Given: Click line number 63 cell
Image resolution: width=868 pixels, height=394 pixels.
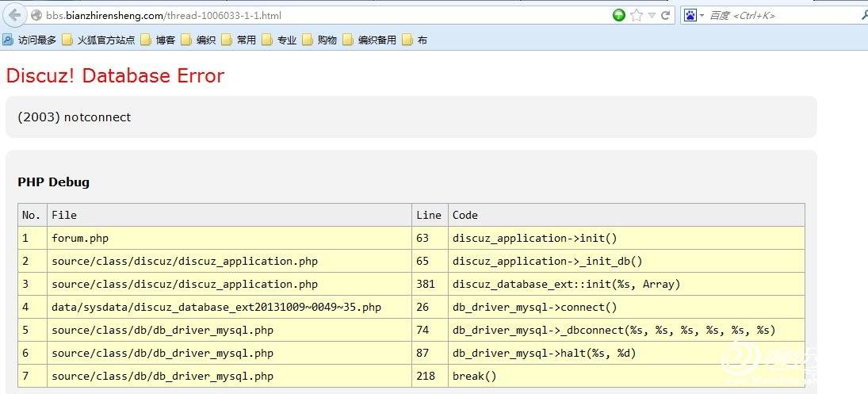Looking at the screenshot, I should click(x=430, y=238).
